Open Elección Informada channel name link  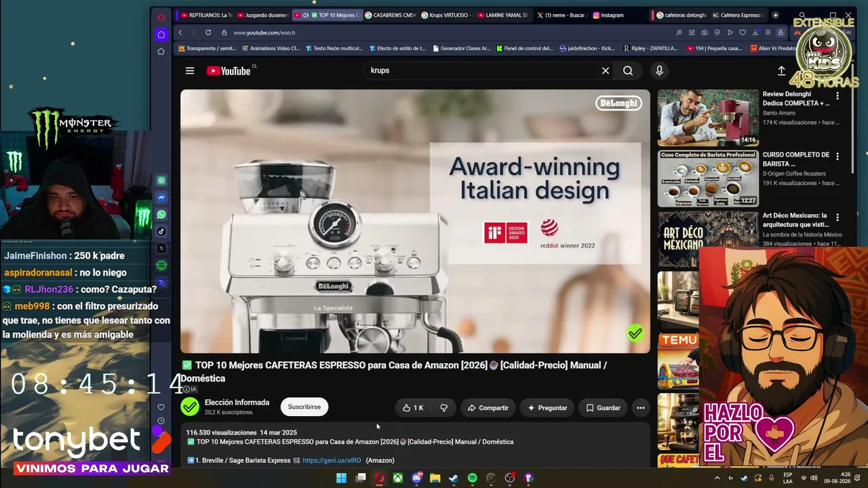click(x=237, y=402)
